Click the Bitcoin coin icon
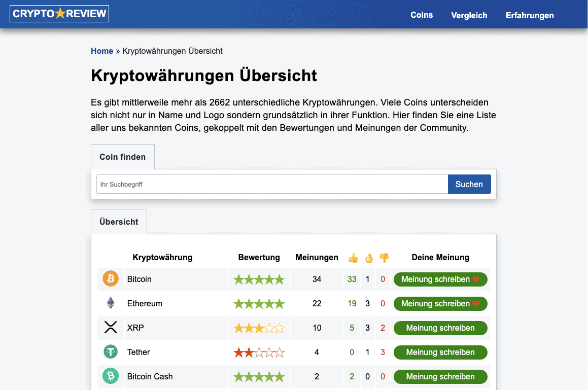This screenshot has width=588, height=390. coord(111,278)
